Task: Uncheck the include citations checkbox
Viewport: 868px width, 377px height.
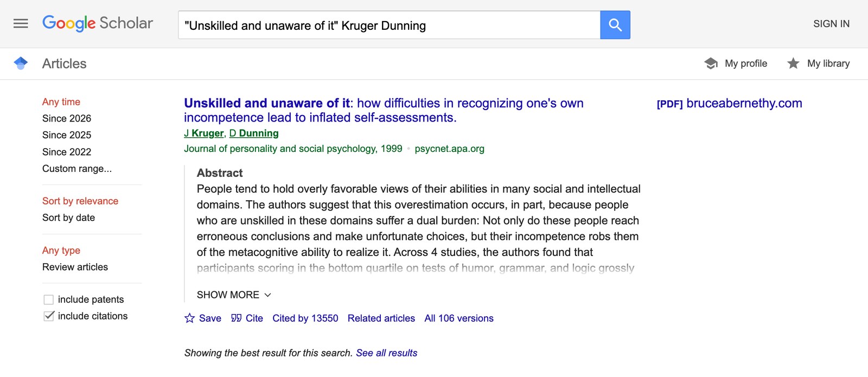Action: (x=49, y=316)
